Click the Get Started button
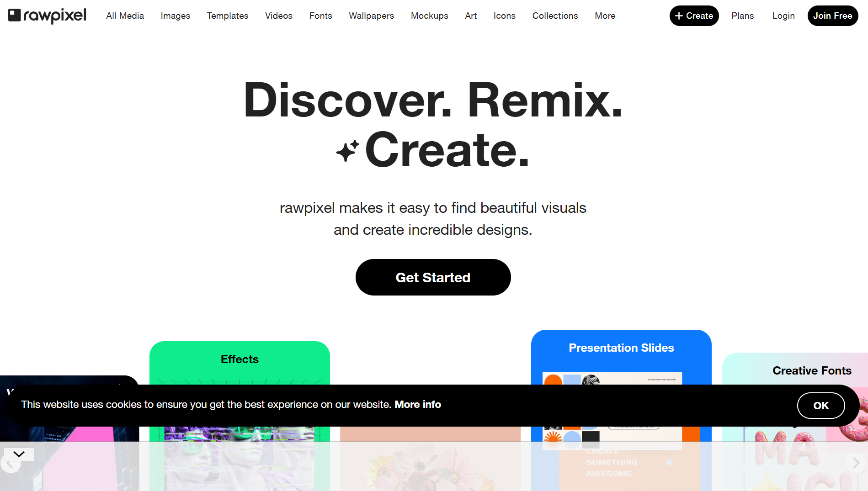This screenshot has width=868, height=491. tap(433, 277)
